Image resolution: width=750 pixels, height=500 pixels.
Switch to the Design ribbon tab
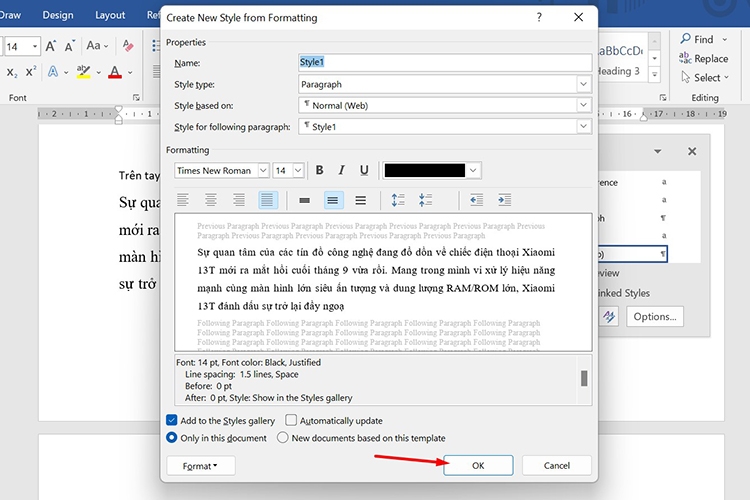click(x=58, y=15)
